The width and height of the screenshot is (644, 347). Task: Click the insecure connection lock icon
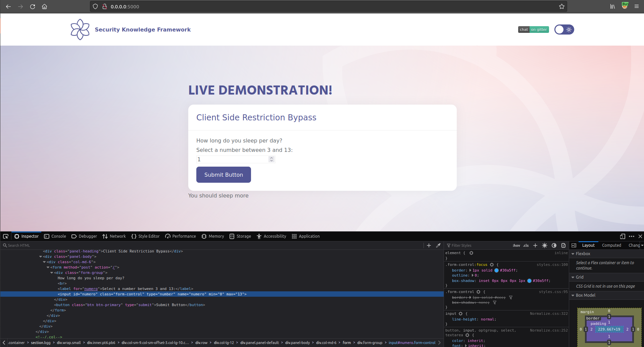pyautogui.click(x=105, y=6)
